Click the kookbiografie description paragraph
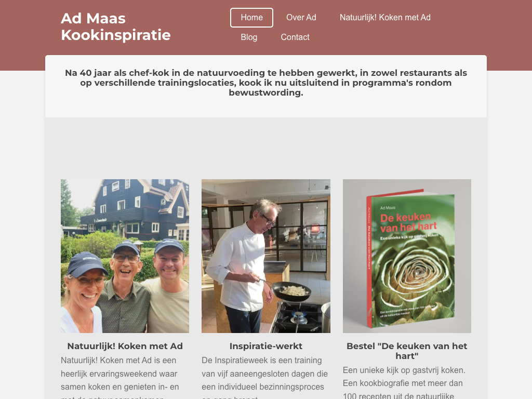 point(407,382)
